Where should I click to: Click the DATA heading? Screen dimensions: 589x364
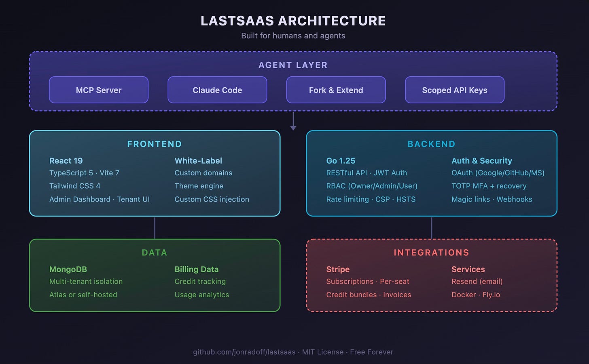tap(155, 252)
